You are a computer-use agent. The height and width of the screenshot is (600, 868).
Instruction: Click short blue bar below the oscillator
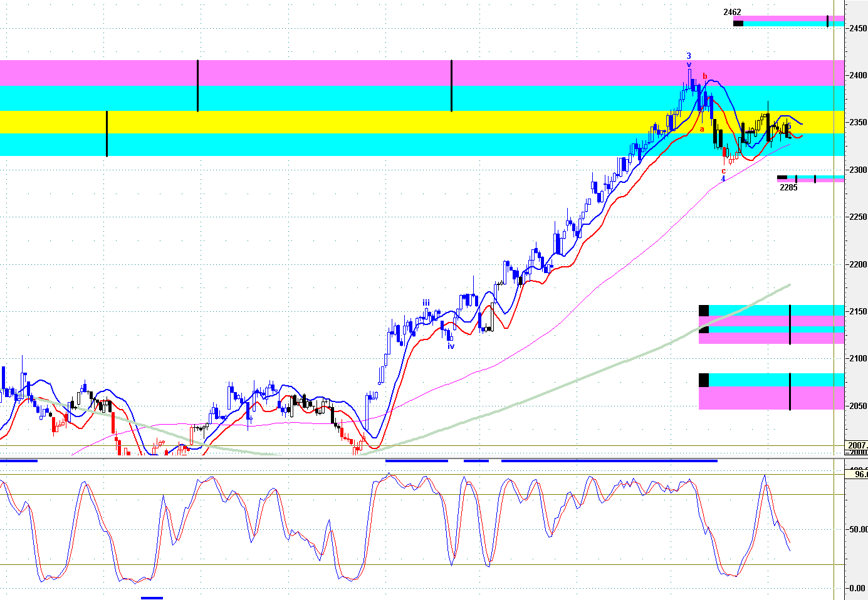152,597
